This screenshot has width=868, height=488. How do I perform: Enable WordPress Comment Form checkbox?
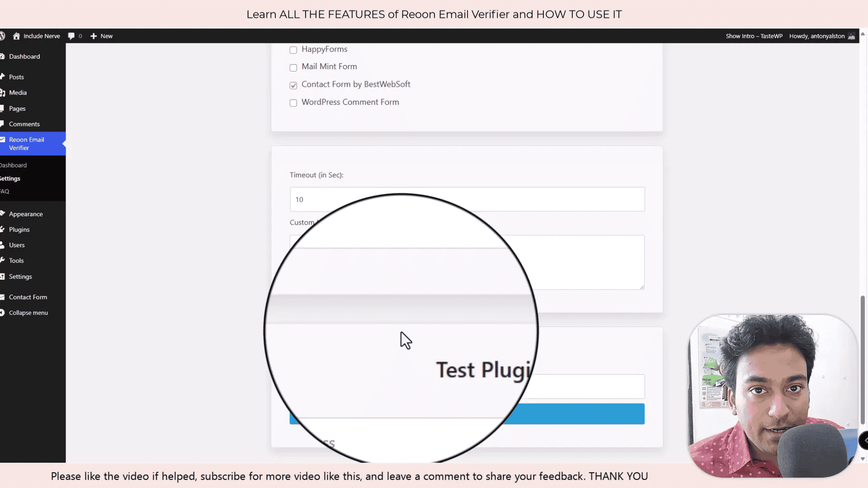(x=292, y=103)
